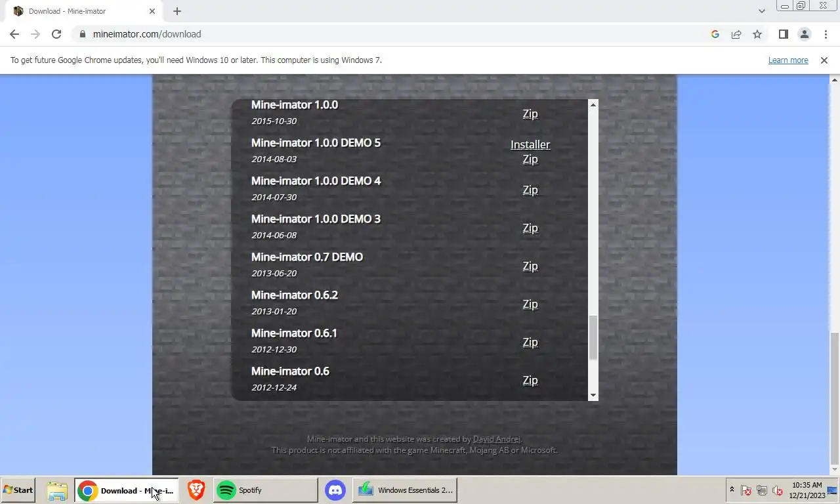The image size is (840, 504).
Task: Bookmark this page with star icon
Action: pos(757,34)
